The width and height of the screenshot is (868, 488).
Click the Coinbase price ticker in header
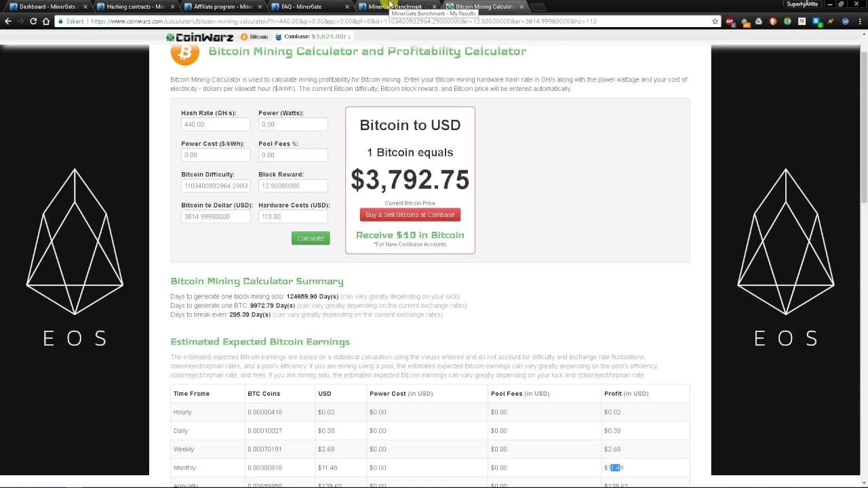313,37
